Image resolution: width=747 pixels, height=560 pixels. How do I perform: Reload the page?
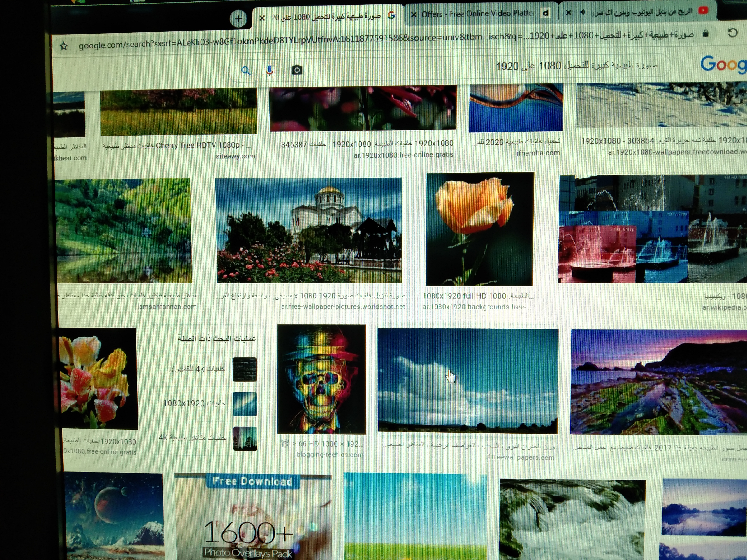732,33
